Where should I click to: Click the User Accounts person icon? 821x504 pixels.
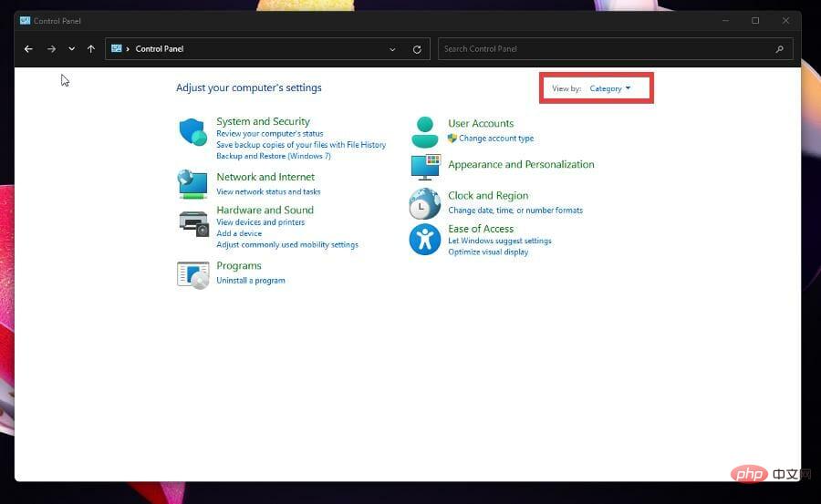[424, 132]
